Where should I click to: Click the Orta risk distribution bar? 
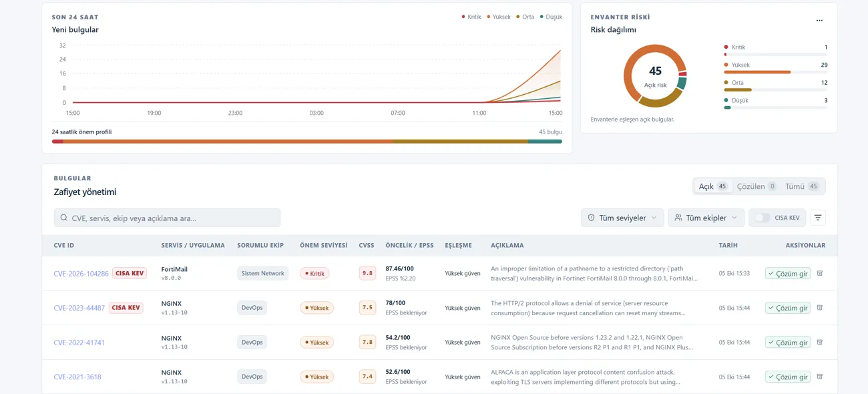[x=775, y=89]
